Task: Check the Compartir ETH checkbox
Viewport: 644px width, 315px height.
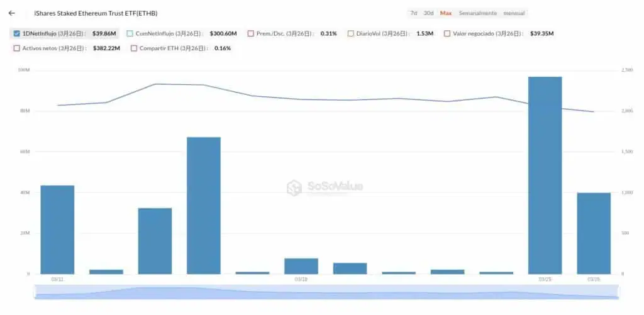Action: click(134, 48)
